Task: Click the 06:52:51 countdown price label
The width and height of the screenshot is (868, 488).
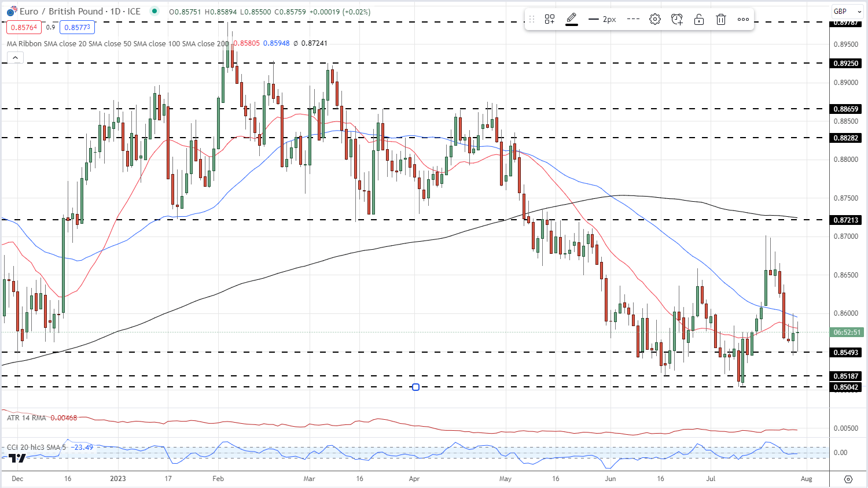Action: click(x=847, y=332)
